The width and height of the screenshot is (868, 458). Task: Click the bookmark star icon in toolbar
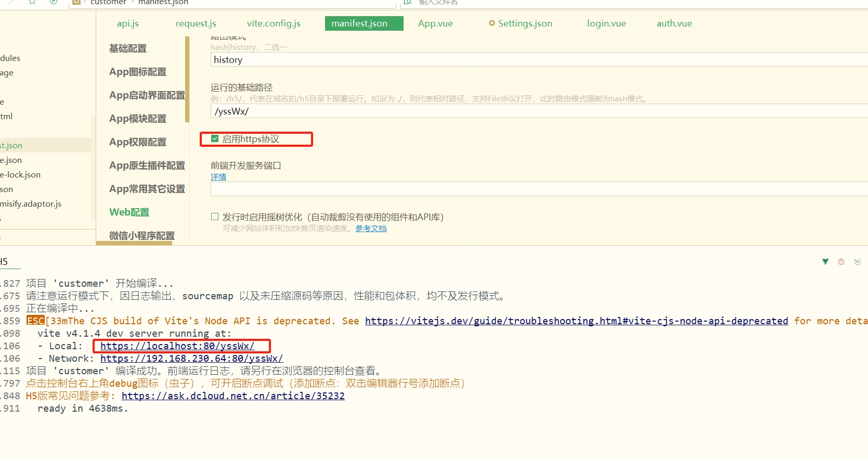pos(32,2)
